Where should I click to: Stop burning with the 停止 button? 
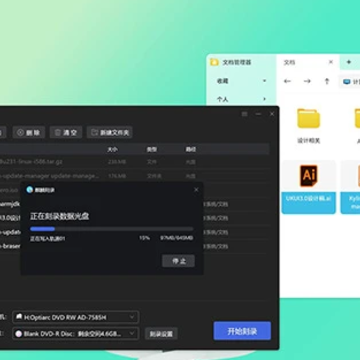(178, 261)
